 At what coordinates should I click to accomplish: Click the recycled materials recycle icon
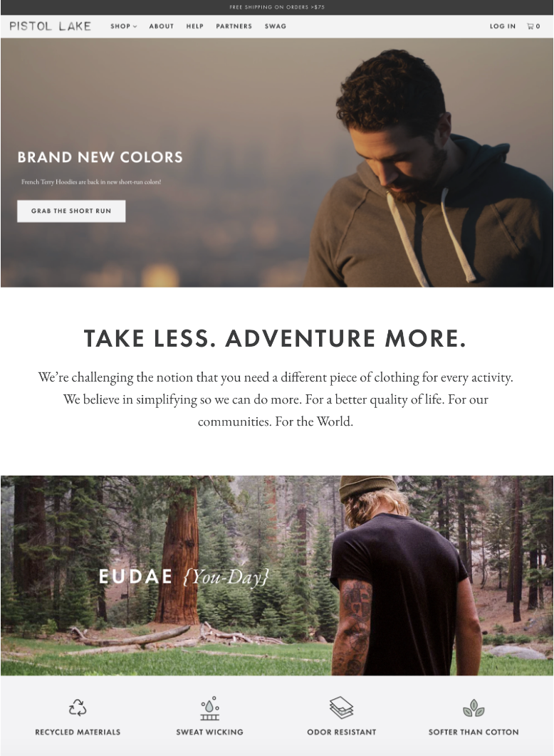tap(78, 708)
